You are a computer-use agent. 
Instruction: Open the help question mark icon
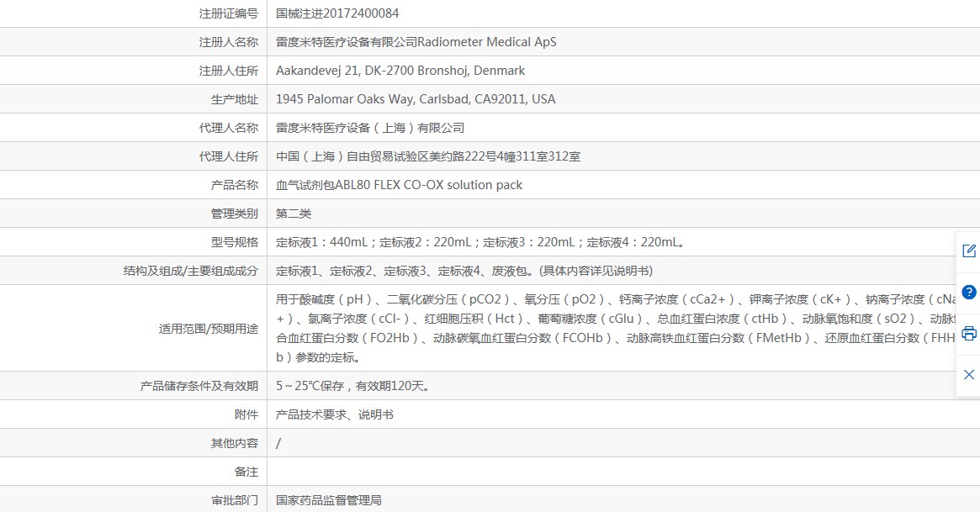coord(969,292)
